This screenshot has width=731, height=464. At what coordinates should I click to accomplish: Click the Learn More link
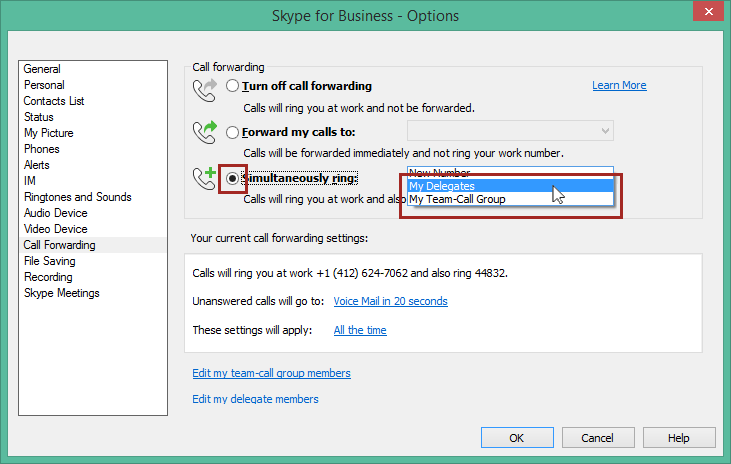click(619, 85)
